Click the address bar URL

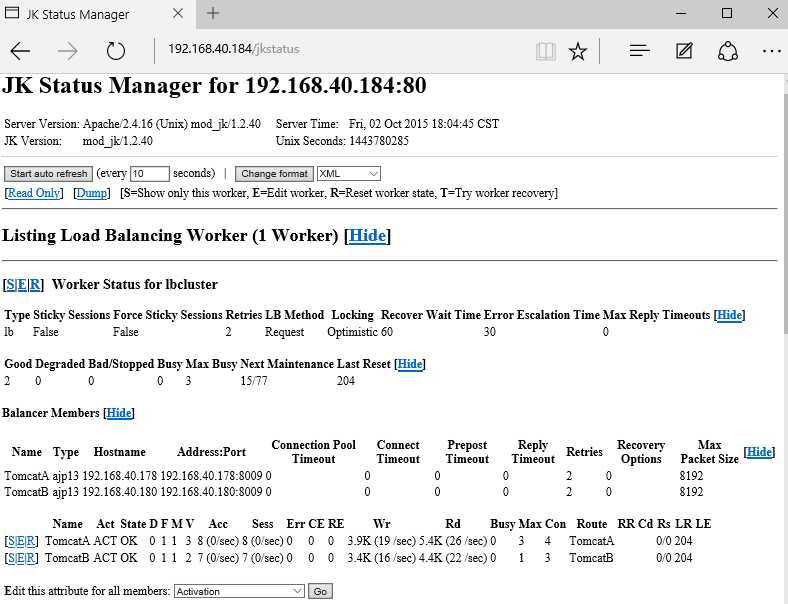point(234,49)
